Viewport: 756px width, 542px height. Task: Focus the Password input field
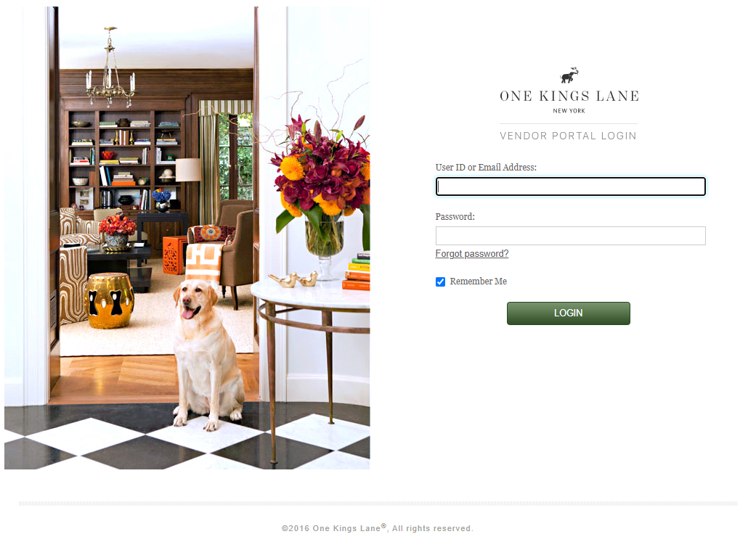[x=570, y=236]
